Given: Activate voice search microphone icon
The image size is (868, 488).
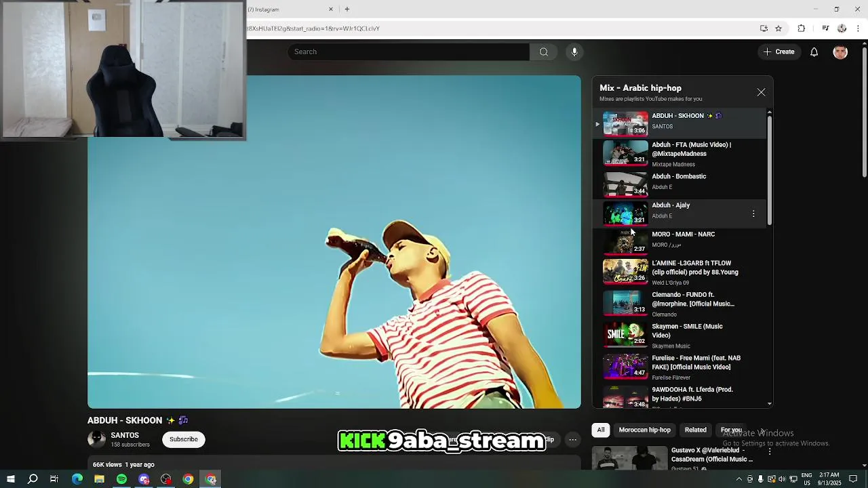Looking at the screenshot, I should click(574, 52).
